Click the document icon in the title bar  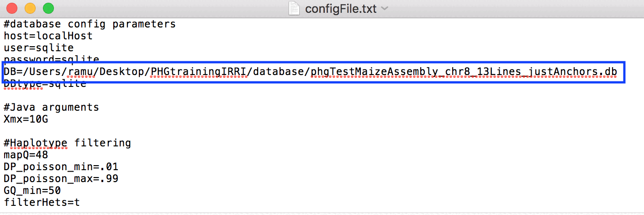tap(295, 8)
